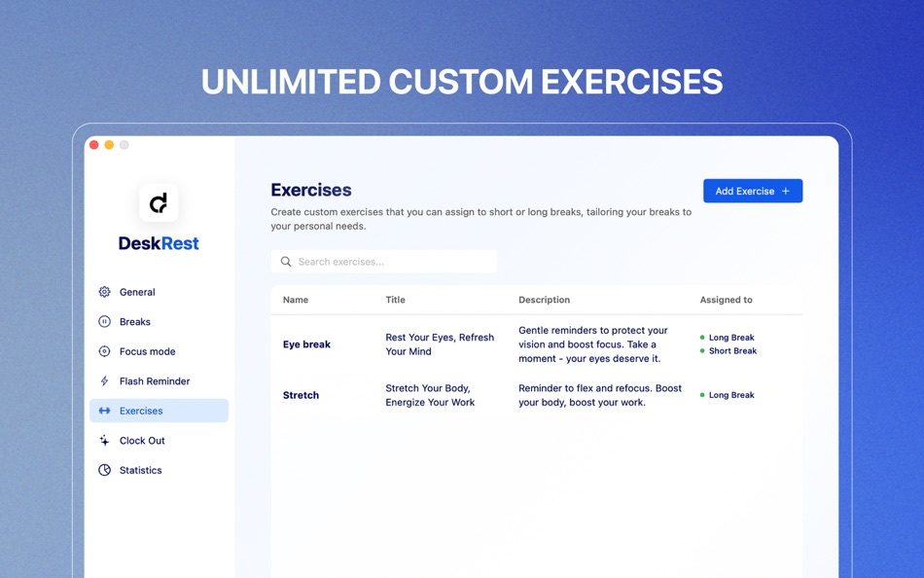Click the DeskRest logo icon
This screenshot has height=578, width=924.
pos(159,203)
